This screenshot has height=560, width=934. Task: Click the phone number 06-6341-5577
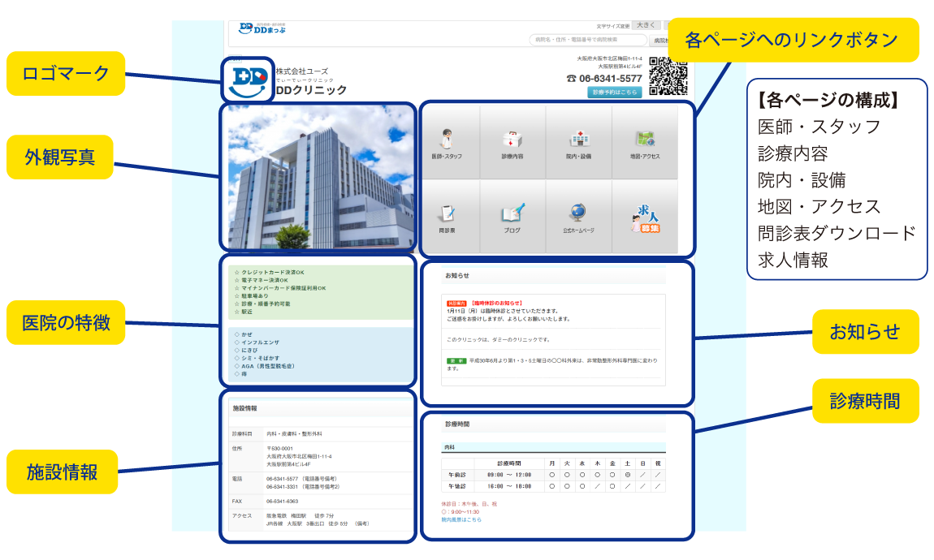tap(604, 79)
